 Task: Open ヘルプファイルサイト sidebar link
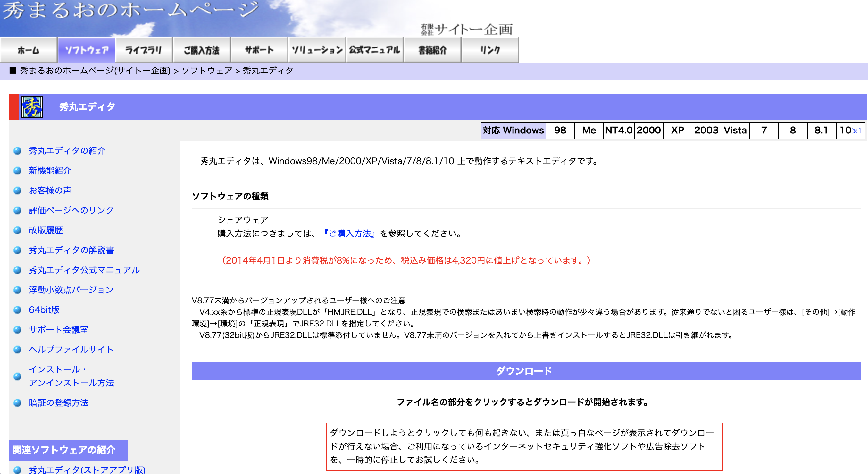(x=71, y=350)
